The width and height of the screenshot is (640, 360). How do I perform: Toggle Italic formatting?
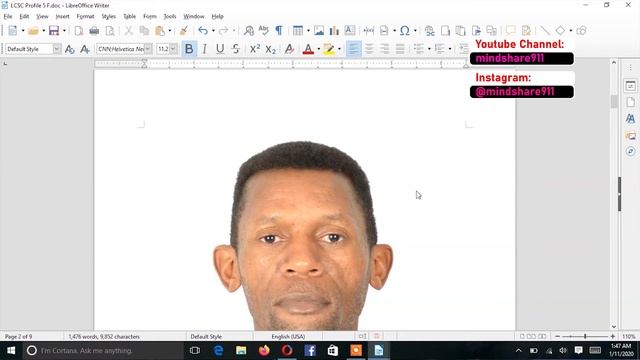coord(204,49)
